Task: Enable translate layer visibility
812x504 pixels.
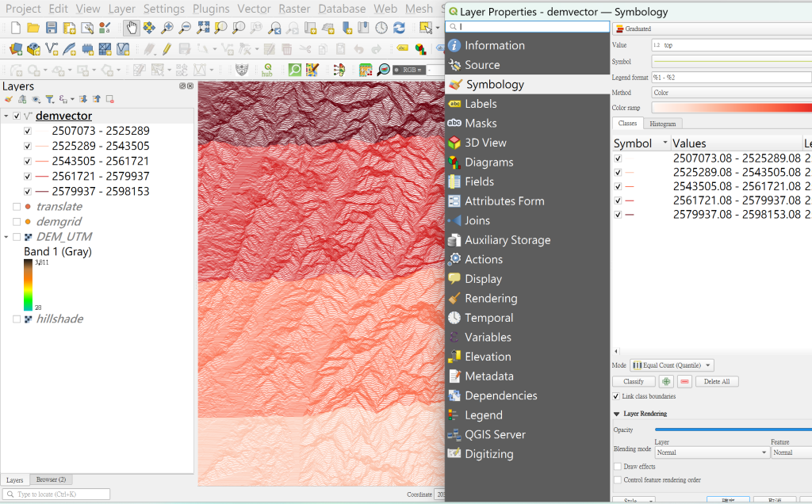Action: [17, 207]
